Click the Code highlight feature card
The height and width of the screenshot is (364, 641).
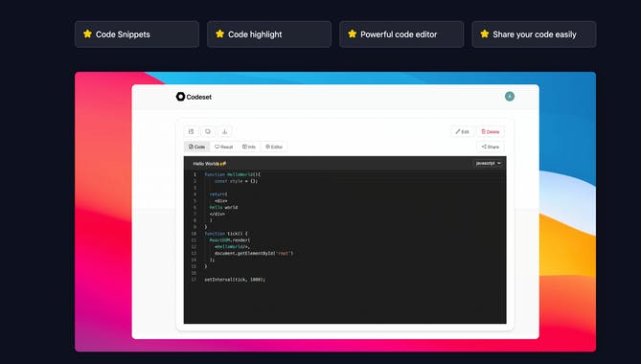click(x=269, y=34)
